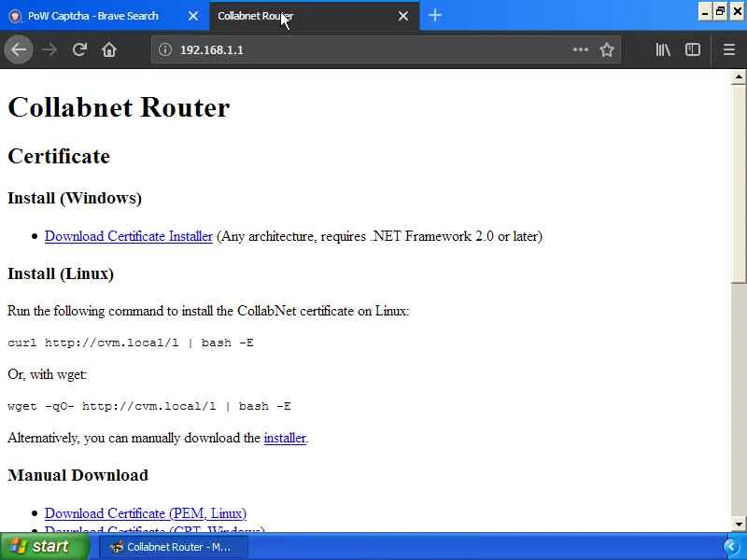Restore down the browser window
Image resolution: width=747 pixels, height=560 pixels.
click(x=721, y=11)
